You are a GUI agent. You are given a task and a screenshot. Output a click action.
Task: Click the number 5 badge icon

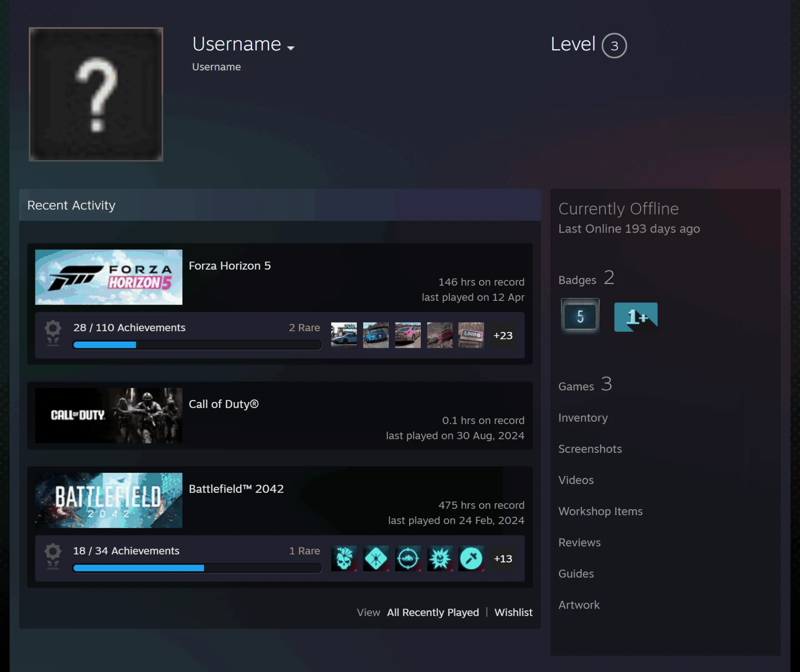pyautogui.click(x=580, y=317)
